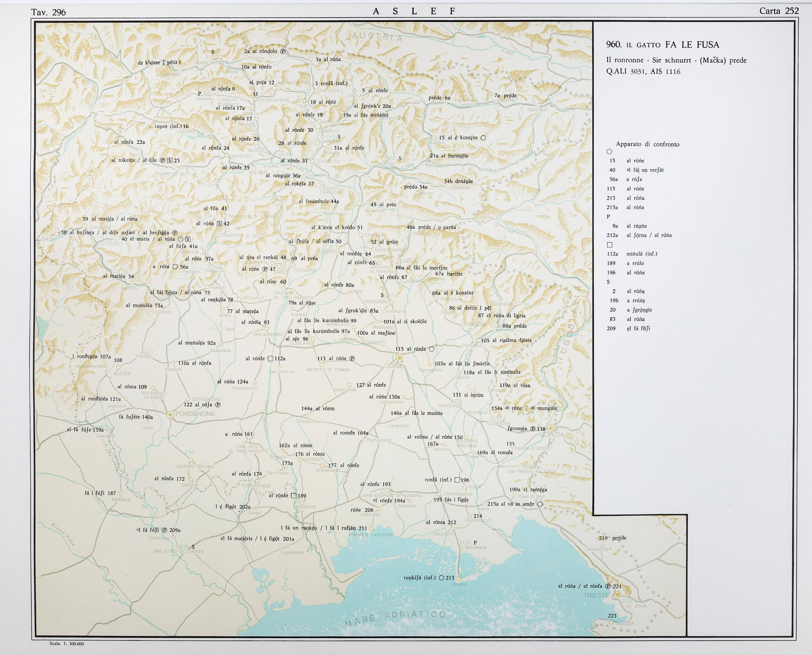The height and width of the screenshot is (655, 812).
Task: Click the circle symbol left of 213
Action: pos(441,578)
